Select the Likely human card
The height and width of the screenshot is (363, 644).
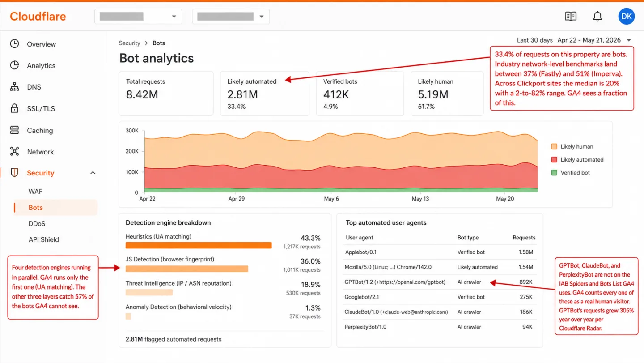[x=447, y=93]
